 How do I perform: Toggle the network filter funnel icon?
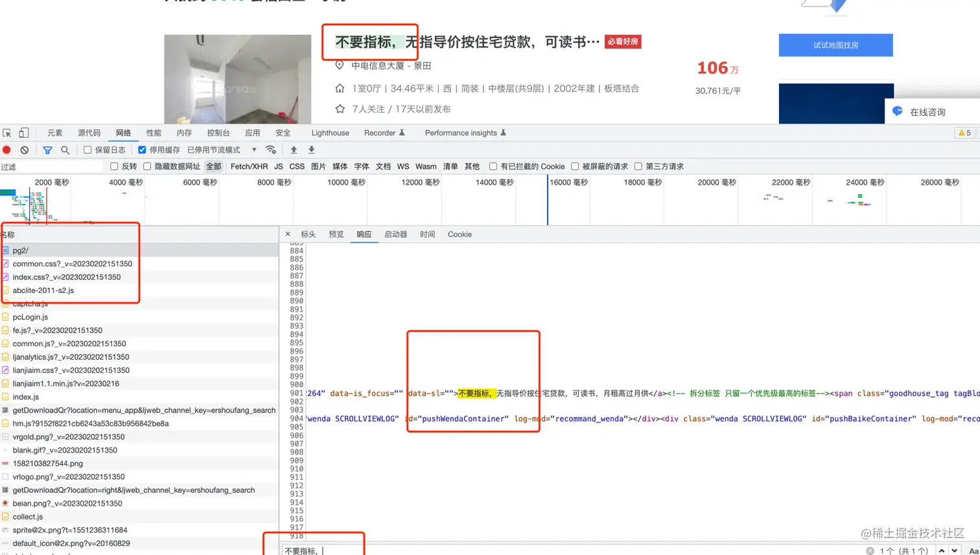(x=47, y=150)
